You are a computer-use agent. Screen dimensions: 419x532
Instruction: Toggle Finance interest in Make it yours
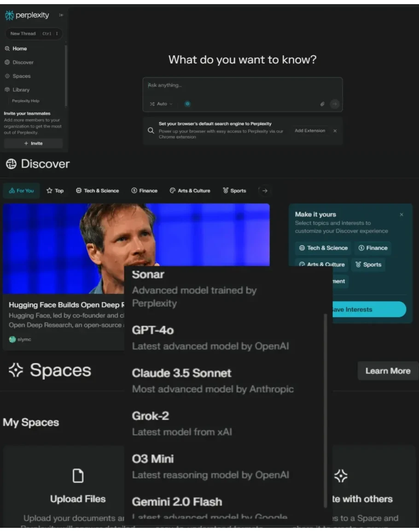(373, 248)
